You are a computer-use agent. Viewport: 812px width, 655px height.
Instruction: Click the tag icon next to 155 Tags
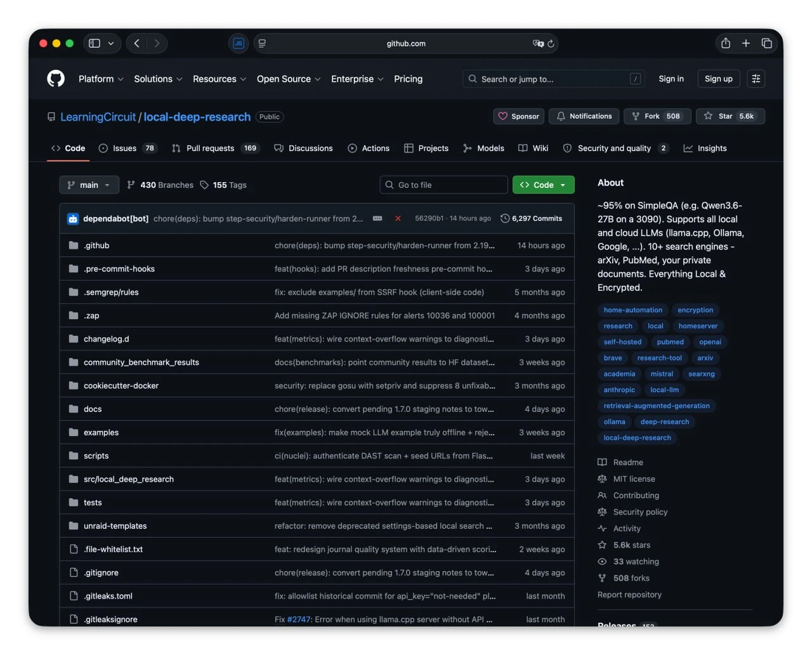pyautogui.click(x=204, y=185)
